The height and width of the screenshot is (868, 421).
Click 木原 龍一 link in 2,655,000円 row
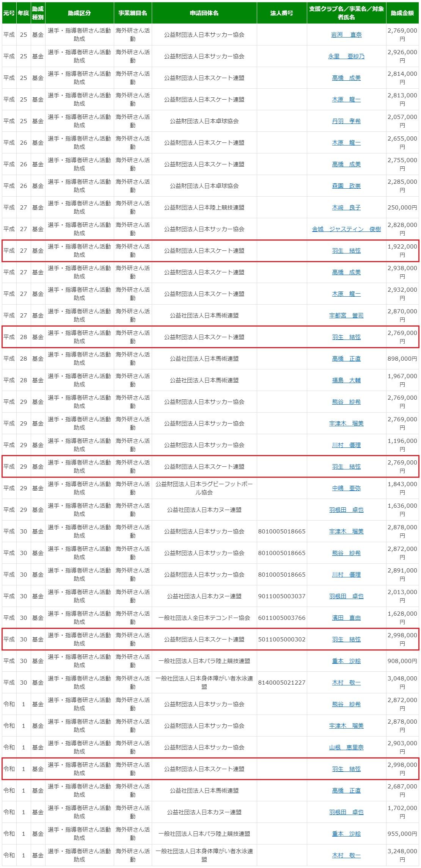346,142
